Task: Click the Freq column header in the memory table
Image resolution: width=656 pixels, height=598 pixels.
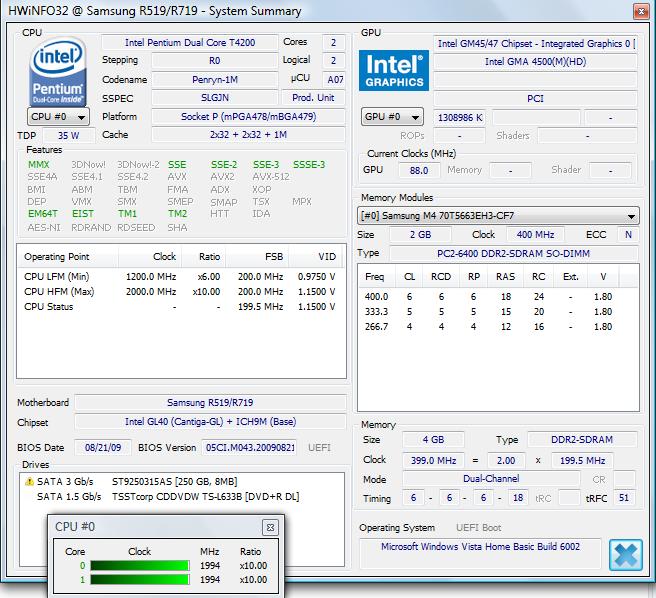Action: click(375, 277)
